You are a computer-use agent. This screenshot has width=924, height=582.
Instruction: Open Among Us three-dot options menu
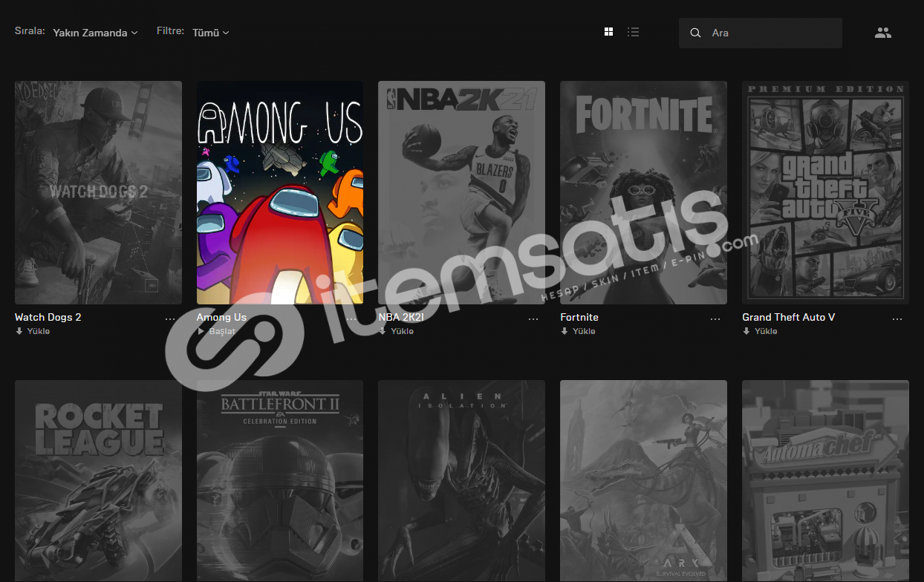352,318
